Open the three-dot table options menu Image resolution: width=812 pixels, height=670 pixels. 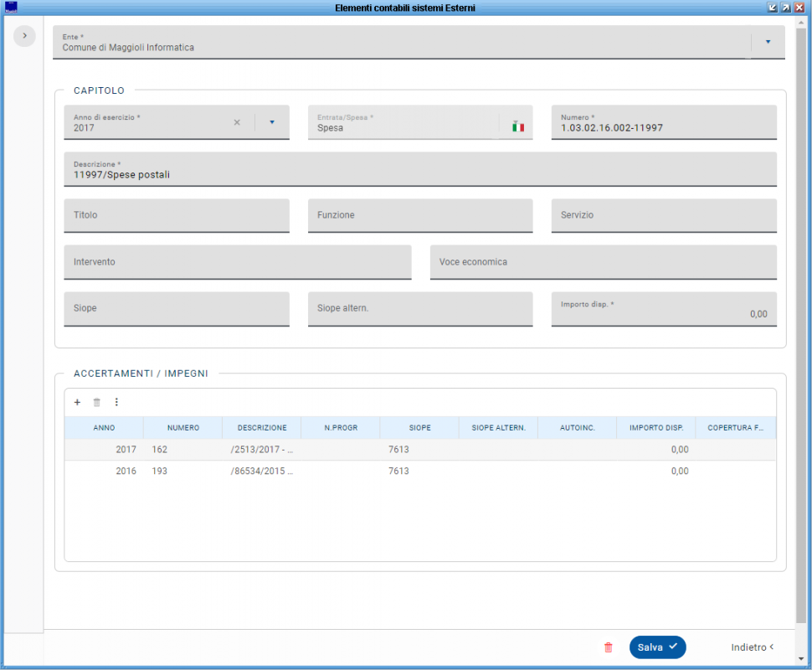click(116, 402)
